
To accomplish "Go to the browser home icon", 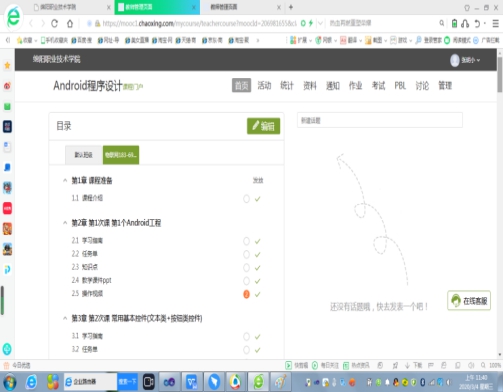I will click(70, 23).
